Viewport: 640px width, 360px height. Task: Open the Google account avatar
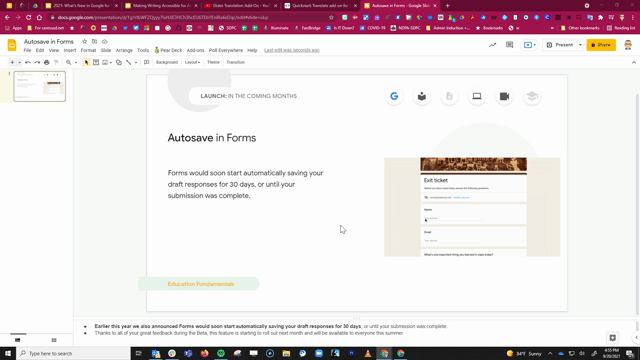(628, 45)
